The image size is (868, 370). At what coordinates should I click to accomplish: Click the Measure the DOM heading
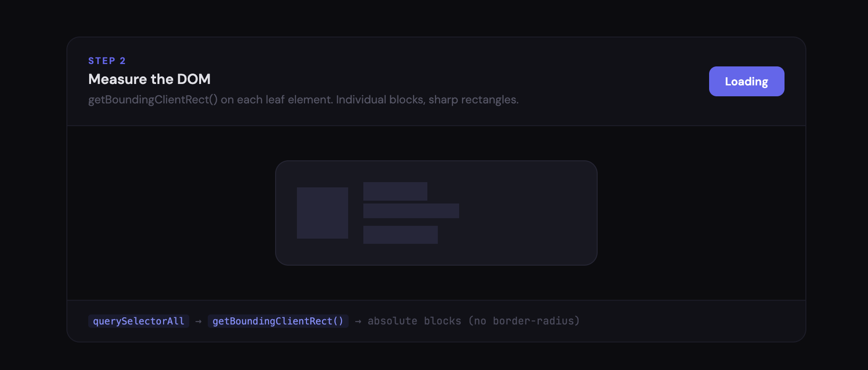coord(149,79)
